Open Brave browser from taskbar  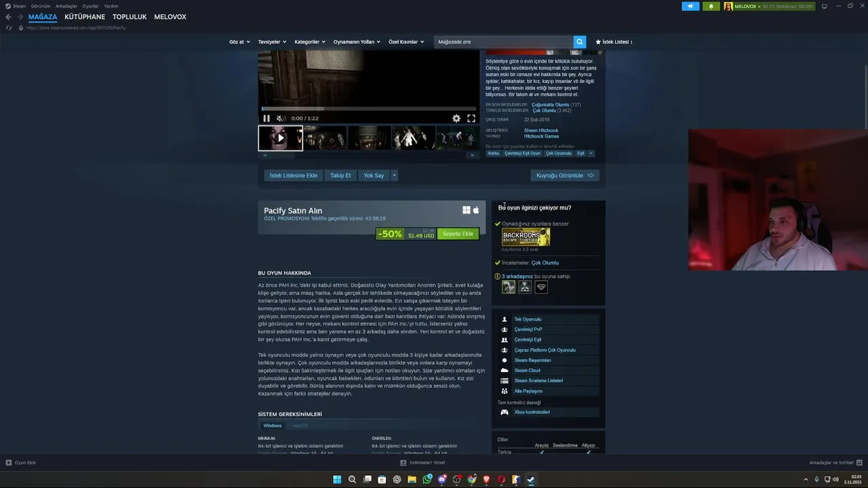pyautogui.click(x=487, y=480)
